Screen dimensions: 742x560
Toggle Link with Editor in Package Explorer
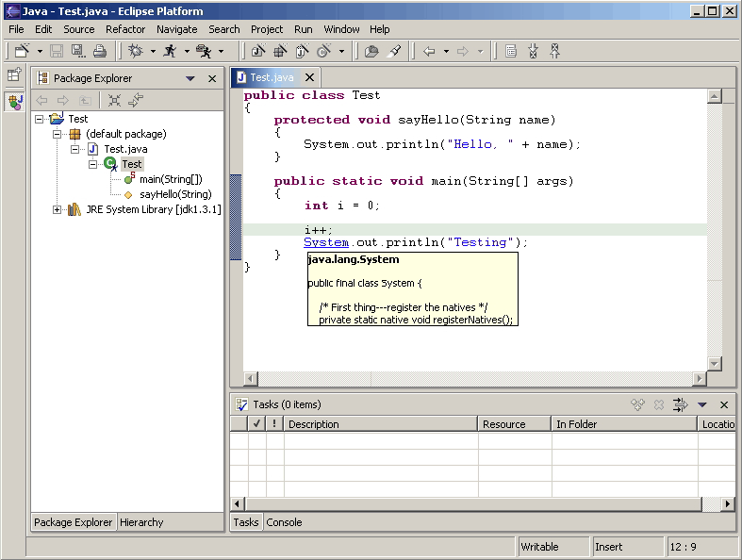tap(137, 100)
